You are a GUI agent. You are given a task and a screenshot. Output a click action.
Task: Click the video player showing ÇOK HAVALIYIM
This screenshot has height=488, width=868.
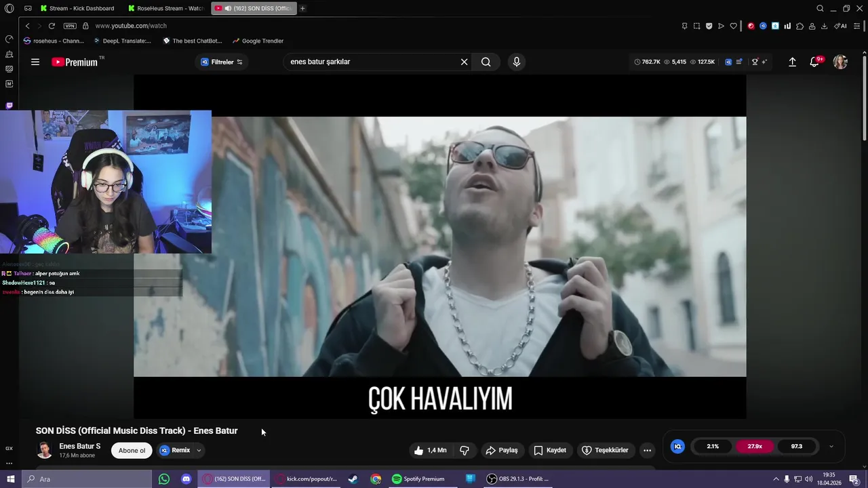click(440, 247)
